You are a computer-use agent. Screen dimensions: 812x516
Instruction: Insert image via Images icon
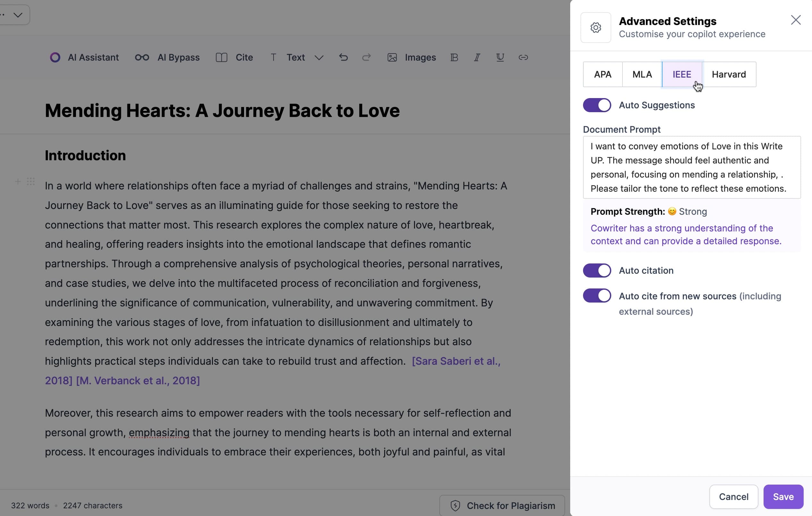pyautogui.click(x=392, y=58)
